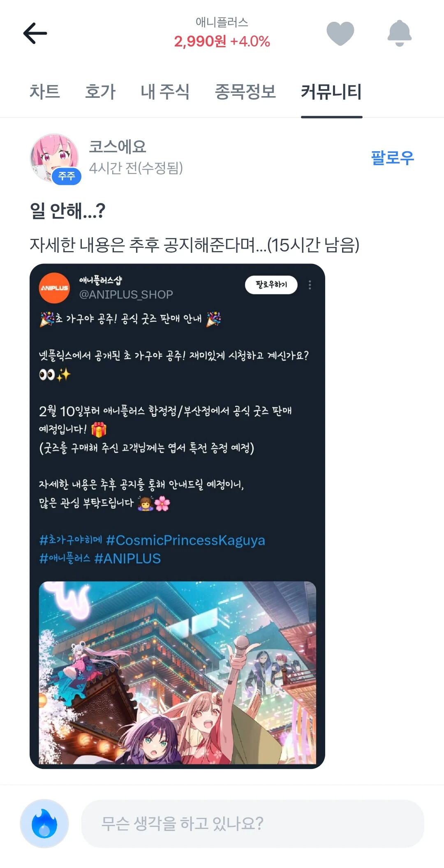The height and width of the screenshot is (868, 444).
Task: Open the 차트 tab
Action: coord(45,92)
